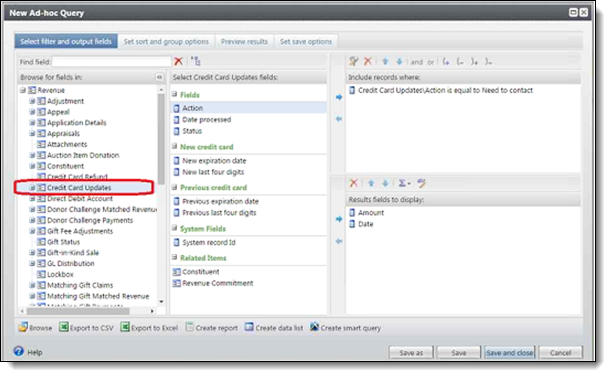This screenshot has height=377, width=611.
Task: Remove an open parenthesis with '(-' button
Action: click(x=460, y=62)
